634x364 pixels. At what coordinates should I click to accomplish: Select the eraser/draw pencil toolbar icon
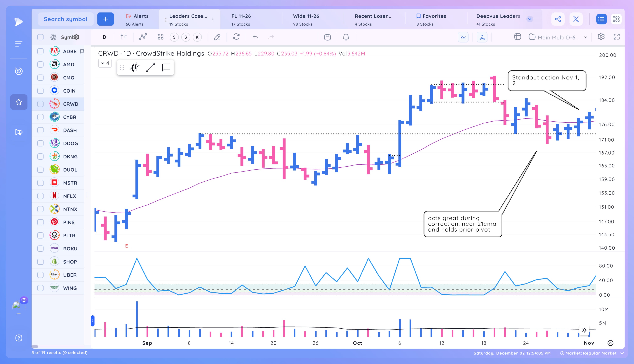tap(217, 37)
